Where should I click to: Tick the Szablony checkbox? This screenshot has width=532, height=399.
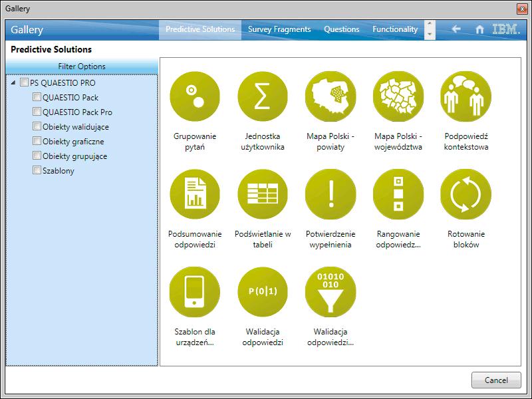(x=37, y=170)
